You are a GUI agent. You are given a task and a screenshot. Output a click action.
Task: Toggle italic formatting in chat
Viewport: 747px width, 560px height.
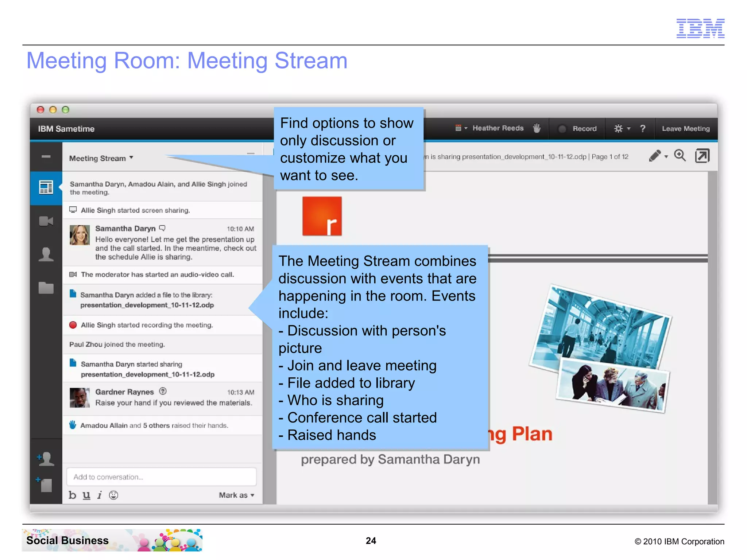(100, 495)
